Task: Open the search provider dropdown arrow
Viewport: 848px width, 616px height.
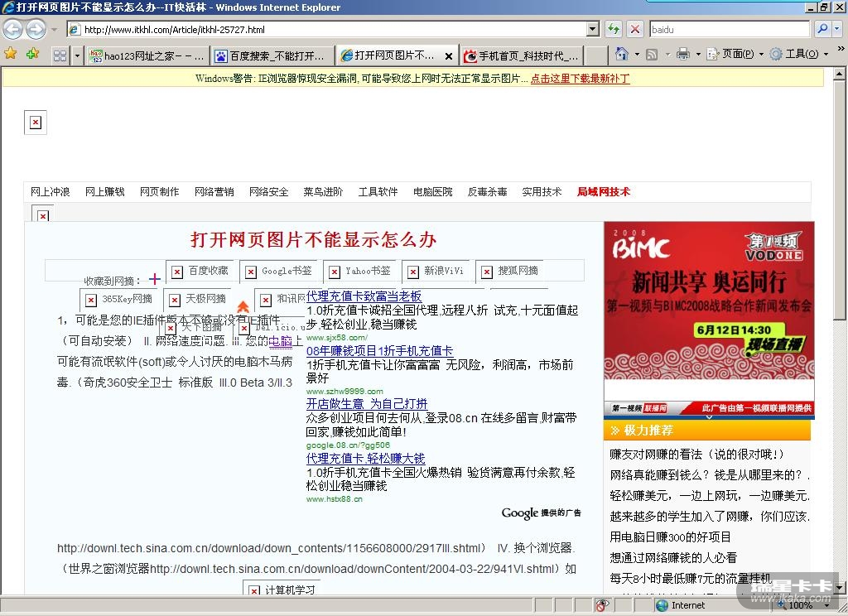Action: (x=837, y=29)
